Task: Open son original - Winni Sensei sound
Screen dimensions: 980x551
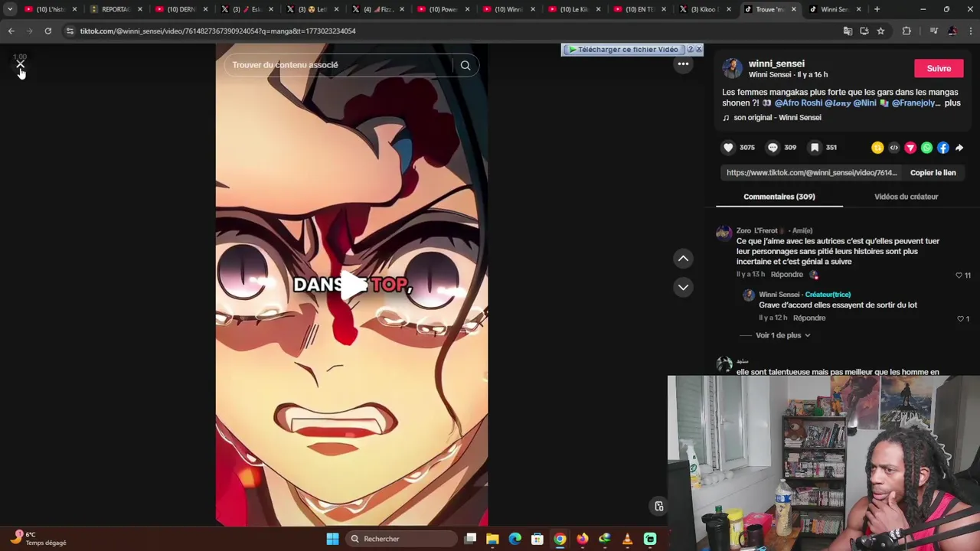Action: tap(777, 117)
